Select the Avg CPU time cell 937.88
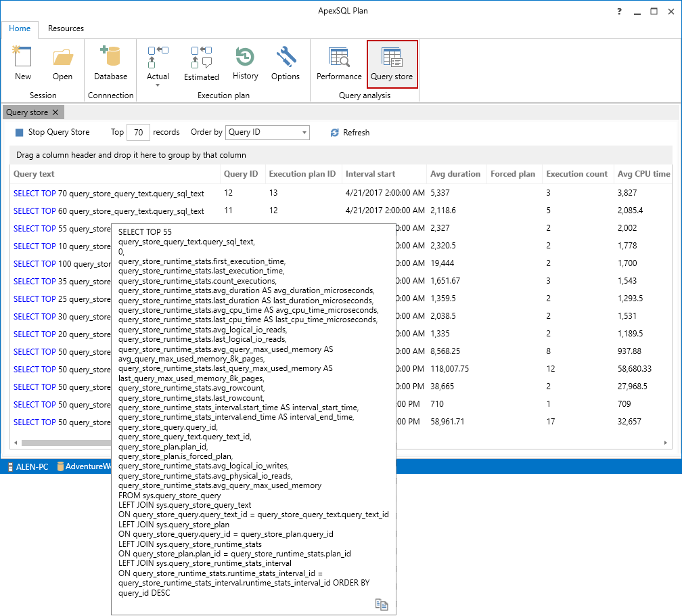 [629, 351]
